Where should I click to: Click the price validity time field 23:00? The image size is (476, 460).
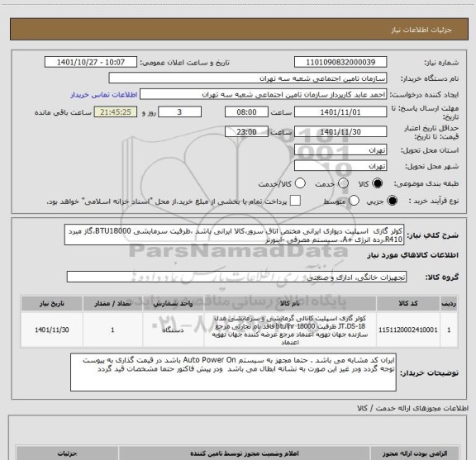(x=246, y=131)
